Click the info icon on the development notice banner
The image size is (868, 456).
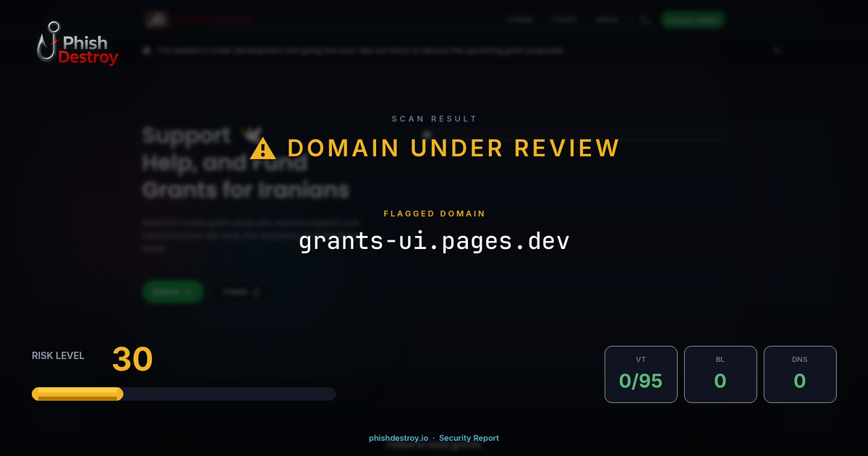(148, 51)
